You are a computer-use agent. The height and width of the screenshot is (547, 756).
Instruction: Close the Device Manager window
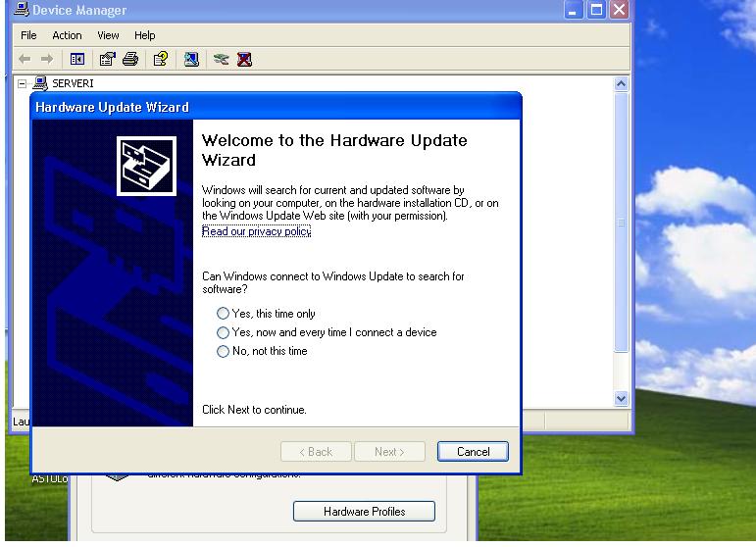(x=620, y=9)
